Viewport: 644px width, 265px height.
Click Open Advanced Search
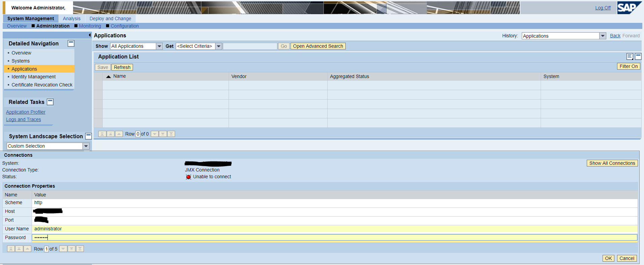click(318, 46)
